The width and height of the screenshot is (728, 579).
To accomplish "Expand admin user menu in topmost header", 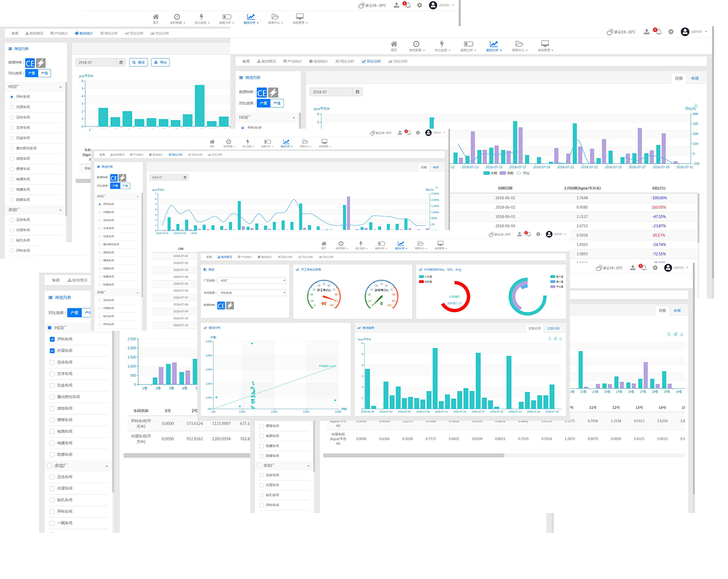I will click(445, 5).
